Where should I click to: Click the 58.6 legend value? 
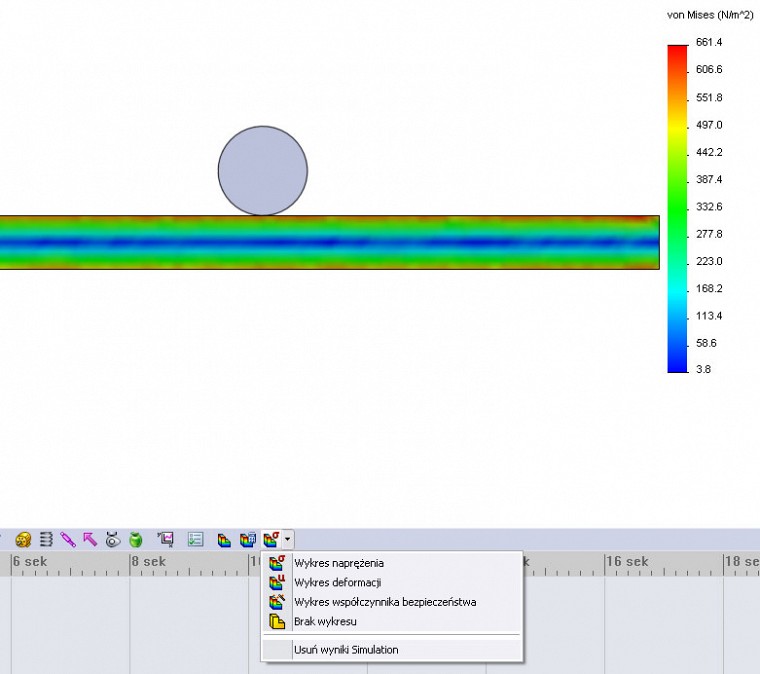[x=706, y=343]
